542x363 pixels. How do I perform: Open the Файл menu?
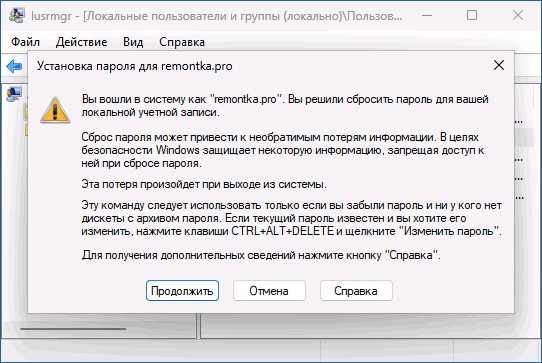[25, 42]
